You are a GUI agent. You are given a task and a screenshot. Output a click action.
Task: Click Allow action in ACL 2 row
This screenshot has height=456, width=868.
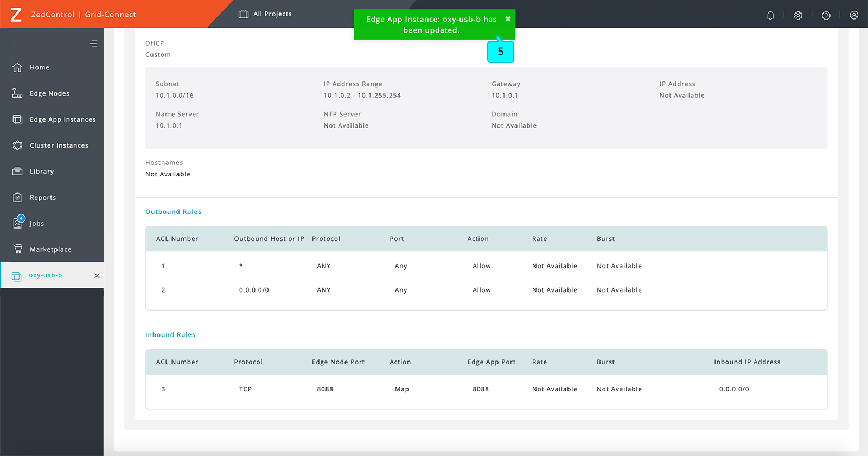482,290
